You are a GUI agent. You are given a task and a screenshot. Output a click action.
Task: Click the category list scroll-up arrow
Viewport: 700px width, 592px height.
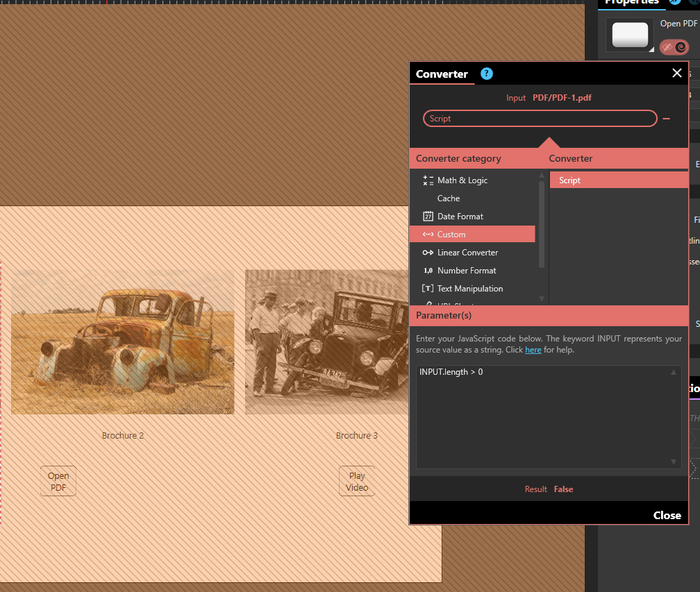coord(542,175)
